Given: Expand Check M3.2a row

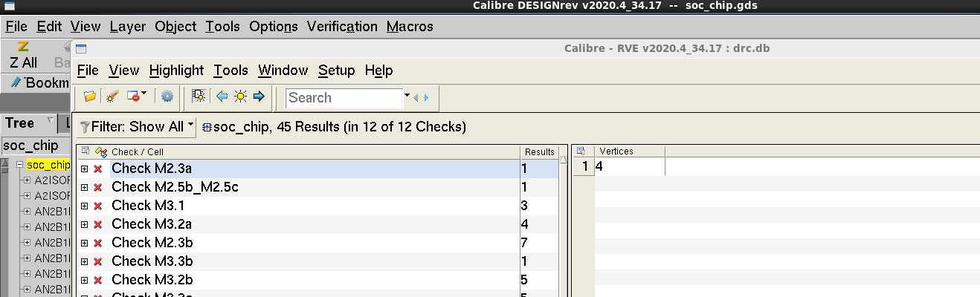Looking at the screenshot, I should (85, 224).
